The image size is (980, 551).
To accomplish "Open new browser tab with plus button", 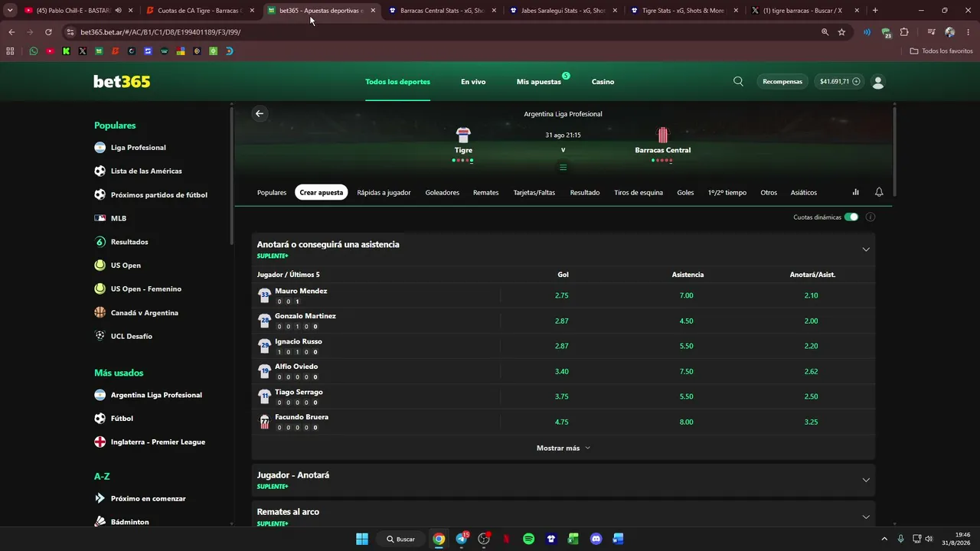I will [x=875, y=11].
